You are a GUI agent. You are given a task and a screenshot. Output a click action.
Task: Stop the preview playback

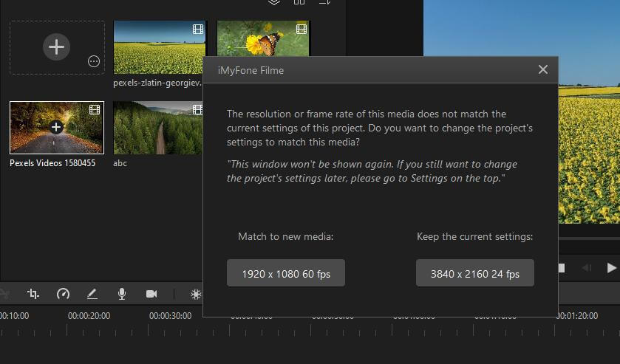(x=562, y=268)
